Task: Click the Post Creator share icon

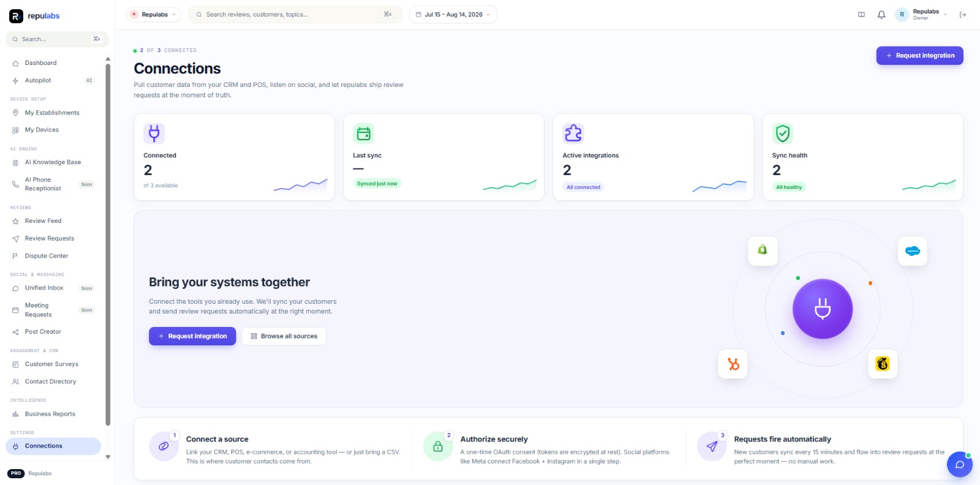Action: pyautogui.click(x=15, y=332)
